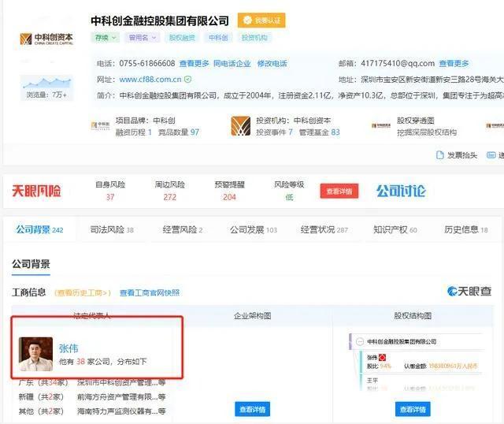Click 查看更多 next to the email
The height and width of the screenshot is (424, 504).
tap(454, 64)
